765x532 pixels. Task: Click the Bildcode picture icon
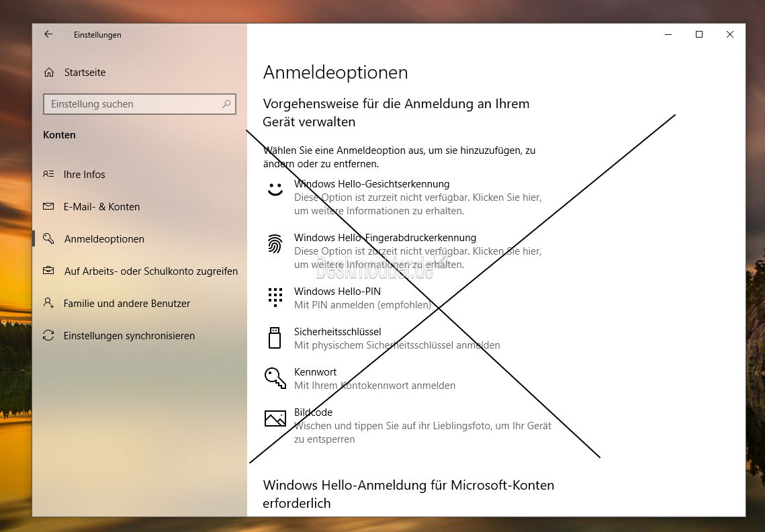275,418
